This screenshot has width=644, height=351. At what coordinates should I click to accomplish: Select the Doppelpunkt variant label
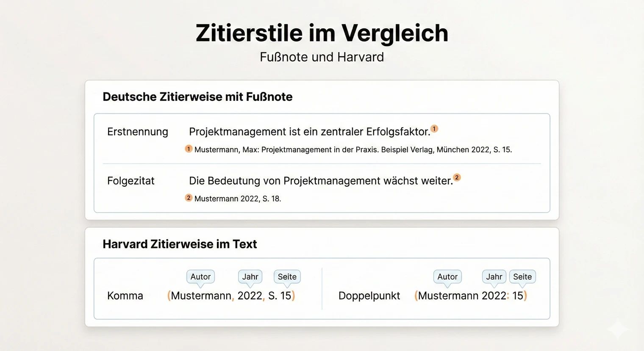pyautogui.click(x=369, y=296)
